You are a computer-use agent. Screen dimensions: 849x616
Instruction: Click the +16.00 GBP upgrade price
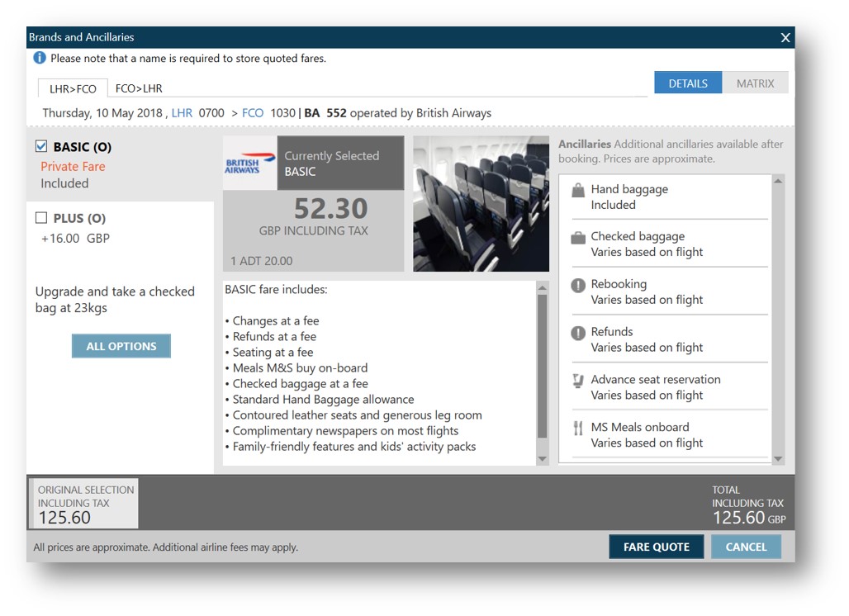tap(75, 238)
